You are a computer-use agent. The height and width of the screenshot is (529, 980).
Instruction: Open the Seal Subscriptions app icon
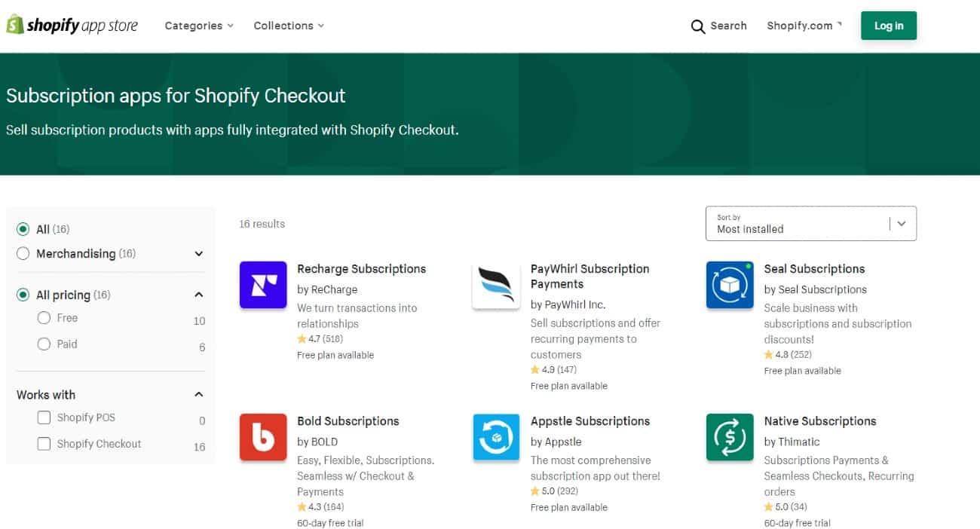coord(730,285)
